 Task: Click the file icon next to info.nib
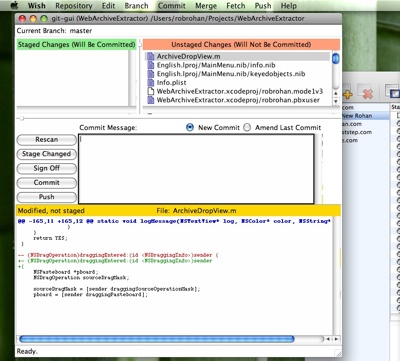tap(151, 65)
